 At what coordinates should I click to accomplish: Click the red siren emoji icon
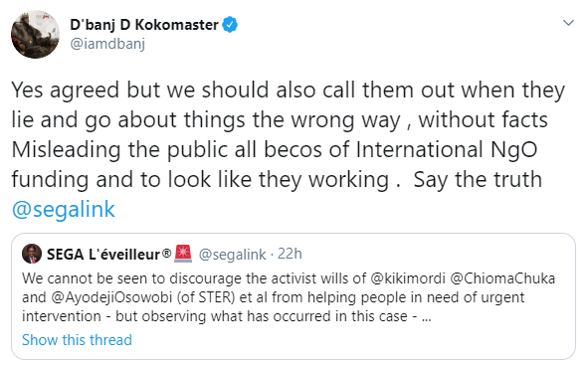(183, 254)
